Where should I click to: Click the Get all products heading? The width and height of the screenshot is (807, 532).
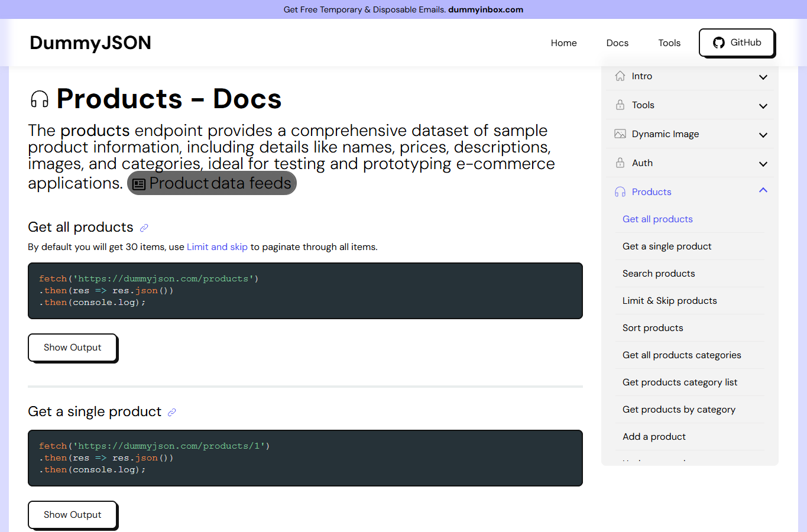click(x=80, y=227)
